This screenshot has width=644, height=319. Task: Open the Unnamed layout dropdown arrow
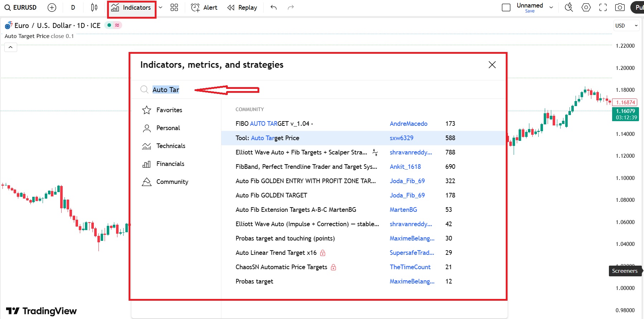coord(551,8)
